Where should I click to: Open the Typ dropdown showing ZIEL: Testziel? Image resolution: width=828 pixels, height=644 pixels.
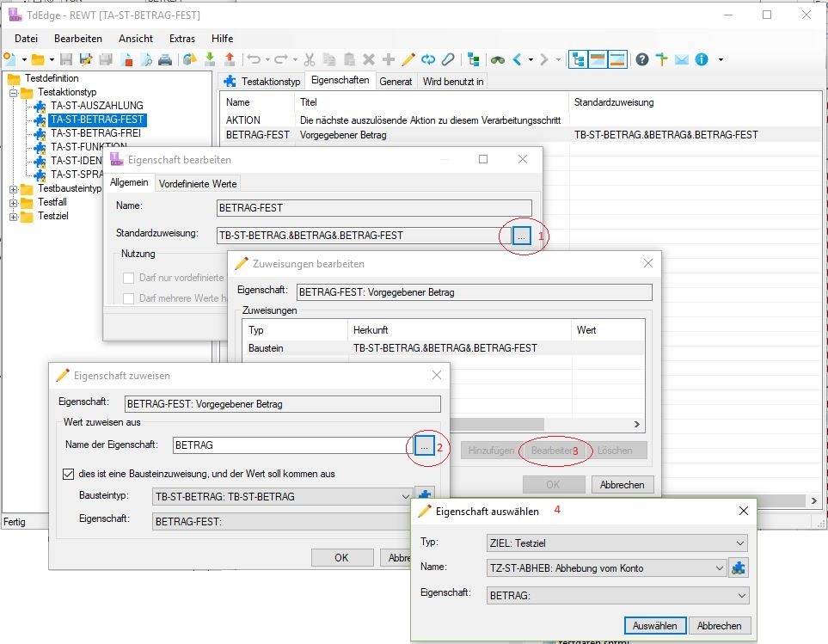(x=616, y=543)
